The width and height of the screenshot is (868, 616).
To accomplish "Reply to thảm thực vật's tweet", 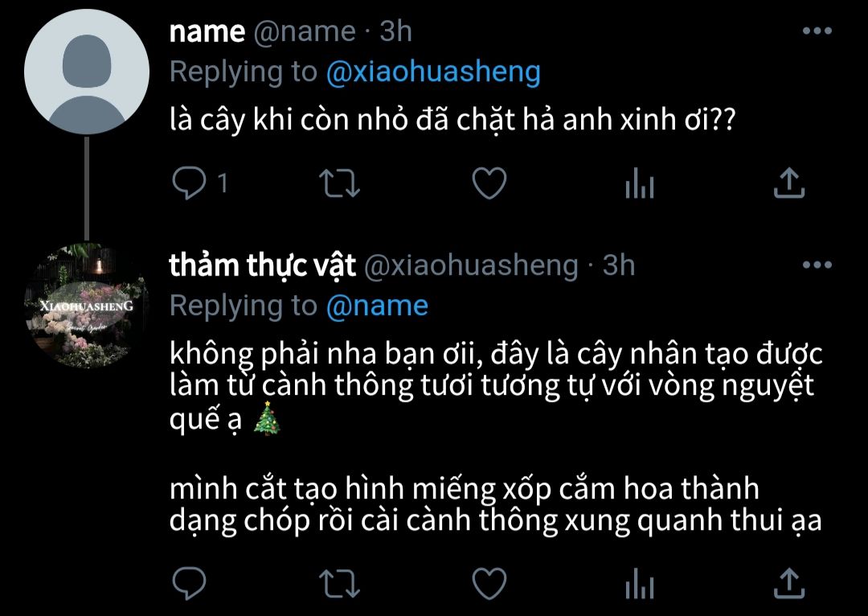I will [190, 583].
